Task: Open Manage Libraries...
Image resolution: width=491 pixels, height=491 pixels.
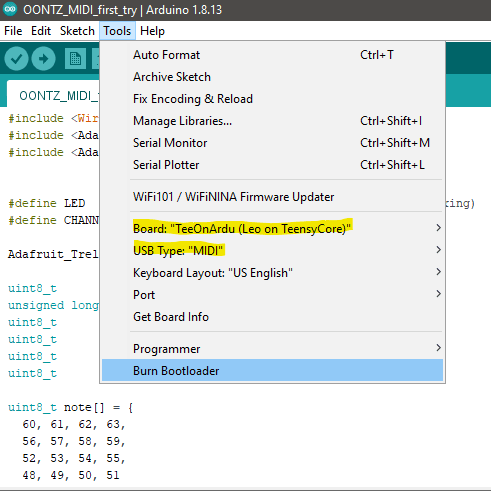Action: pos(272,121)
